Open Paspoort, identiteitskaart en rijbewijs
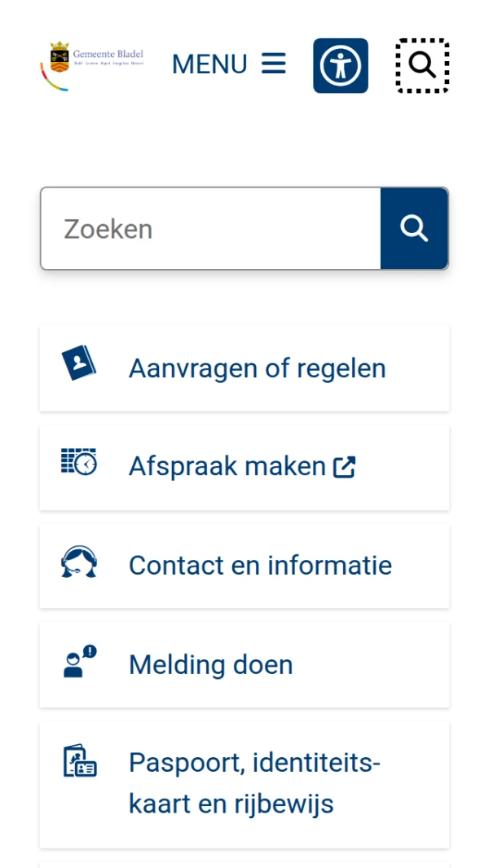This screenshot has height=868, width=489. tap(254, 783)
